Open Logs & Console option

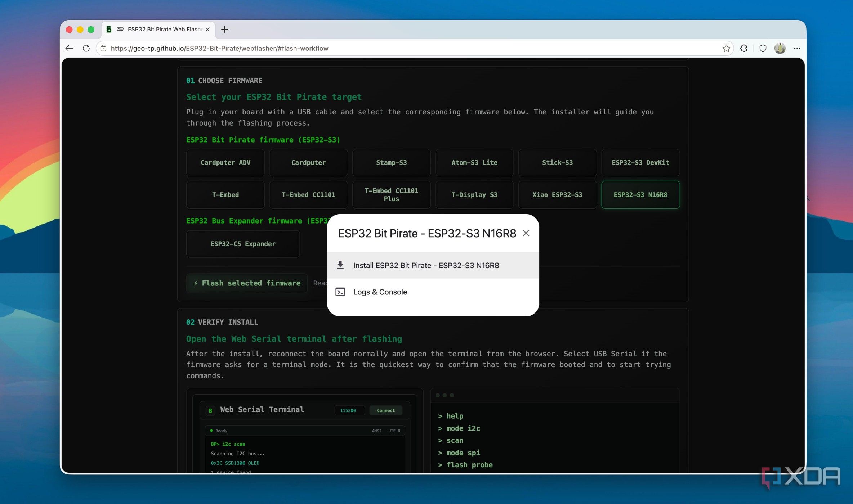(433, 292)
